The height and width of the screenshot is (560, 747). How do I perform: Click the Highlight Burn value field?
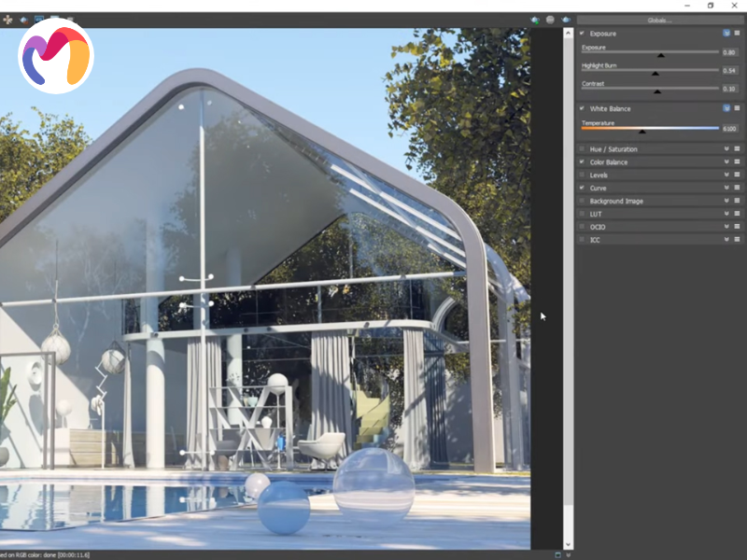[x=729, y=71]
